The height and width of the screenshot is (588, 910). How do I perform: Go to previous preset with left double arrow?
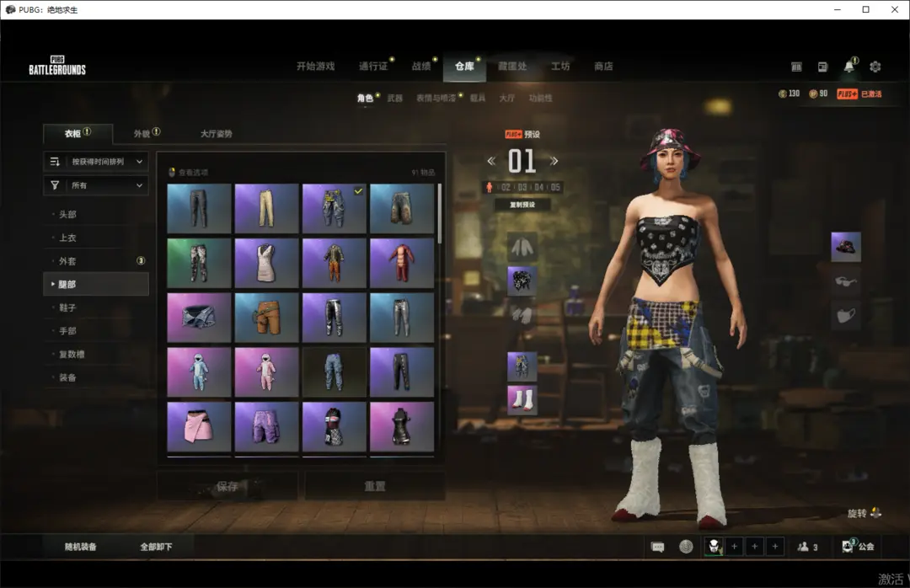[x=491, y=161]
